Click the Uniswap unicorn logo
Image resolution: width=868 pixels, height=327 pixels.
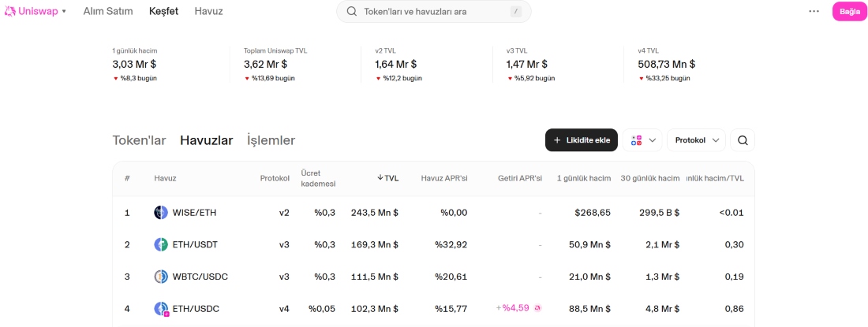[x=10, y=11]
